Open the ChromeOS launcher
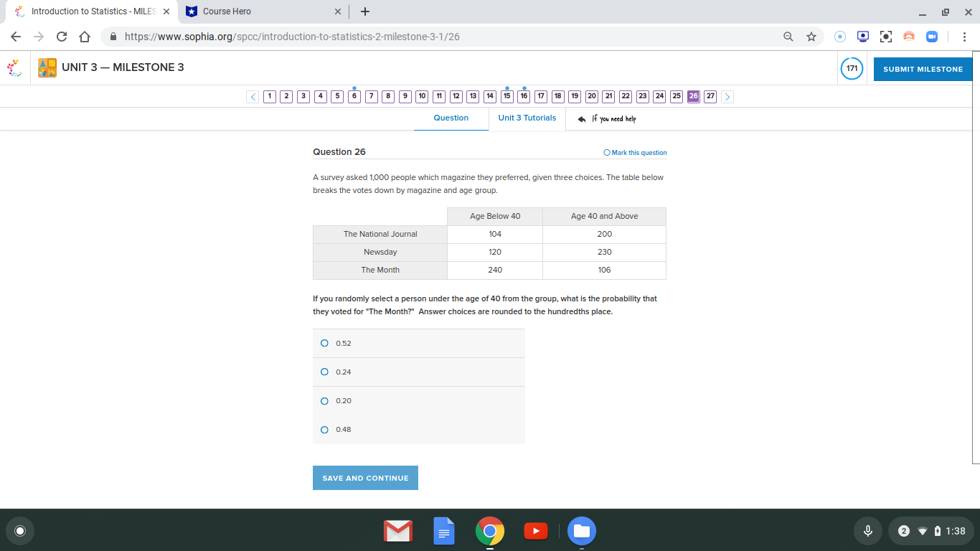980x551 pixels. point(20,531)
